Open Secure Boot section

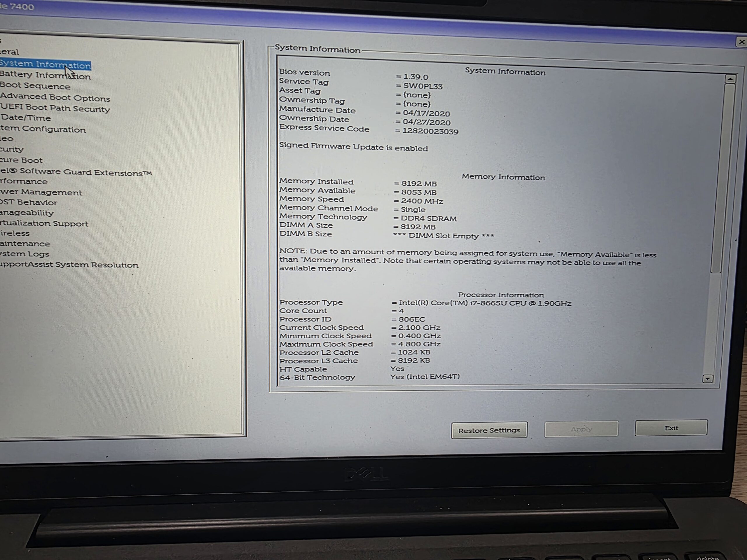[x=21, y=160]
